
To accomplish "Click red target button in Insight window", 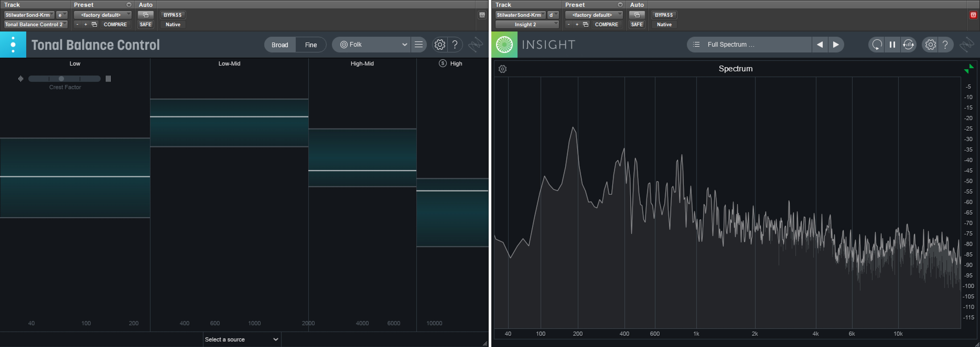I will coord(973,15).
